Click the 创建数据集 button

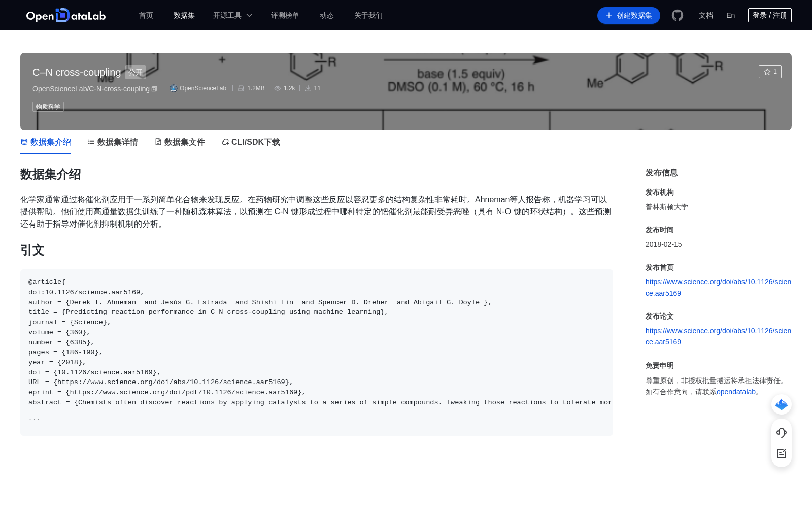(629, 15)
